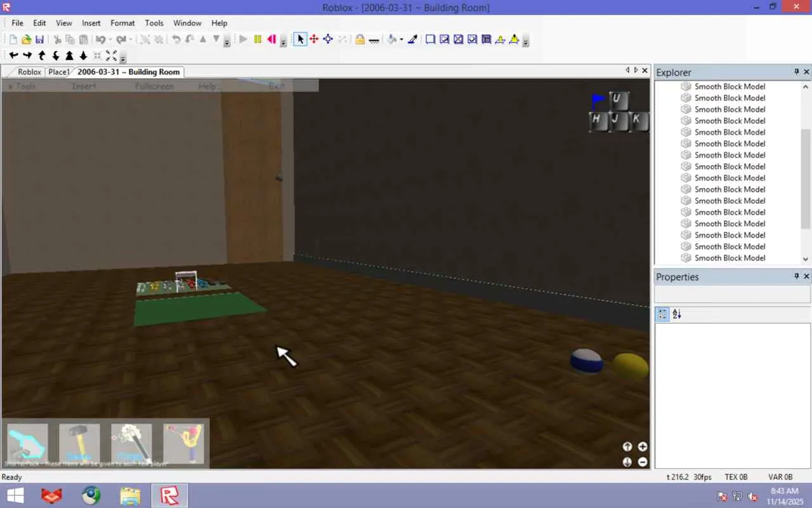The height and width of the screenshot is (508, 812).
Task: Click the Paste clipboard icon
Action: click(x=84, y=39)
